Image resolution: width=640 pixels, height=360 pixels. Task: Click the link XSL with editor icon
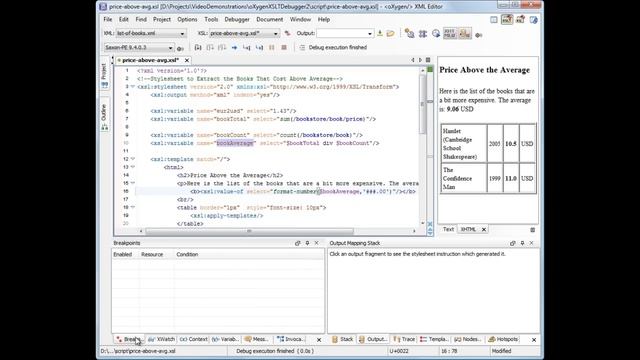pos(287,33)
